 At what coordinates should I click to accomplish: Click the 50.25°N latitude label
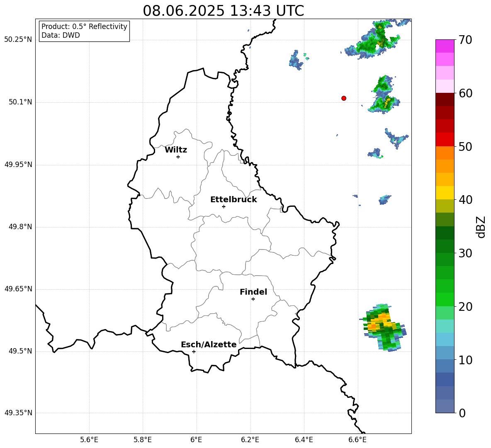(18, 40)
